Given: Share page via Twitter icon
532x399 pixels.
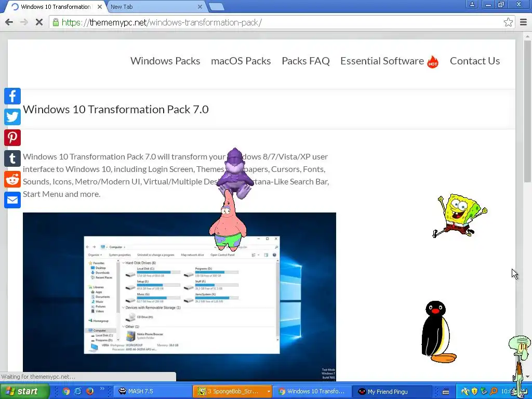Looking at the screenshot, I should tap(12, 117).
